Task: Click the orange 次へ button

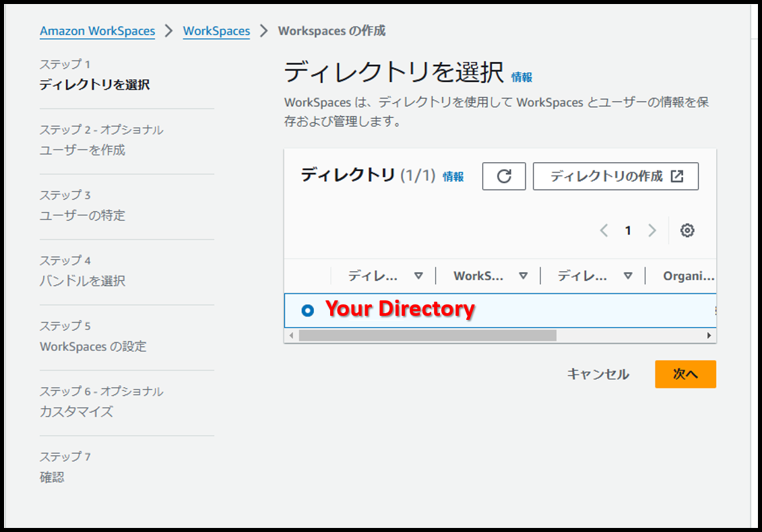Action: pyautogui.click(x=685, y=374)
